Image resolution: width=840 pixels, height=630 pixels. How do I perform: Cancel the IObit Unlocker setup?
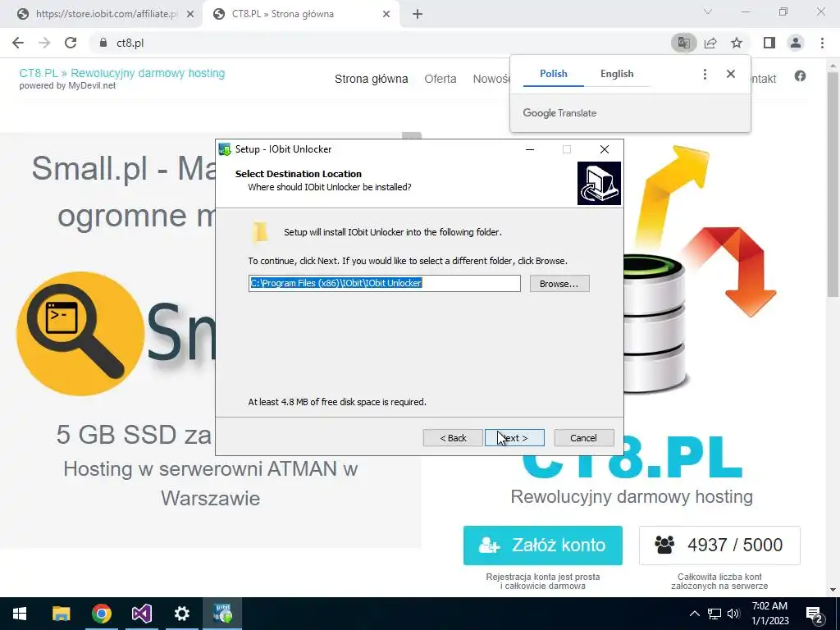point(583,438)
